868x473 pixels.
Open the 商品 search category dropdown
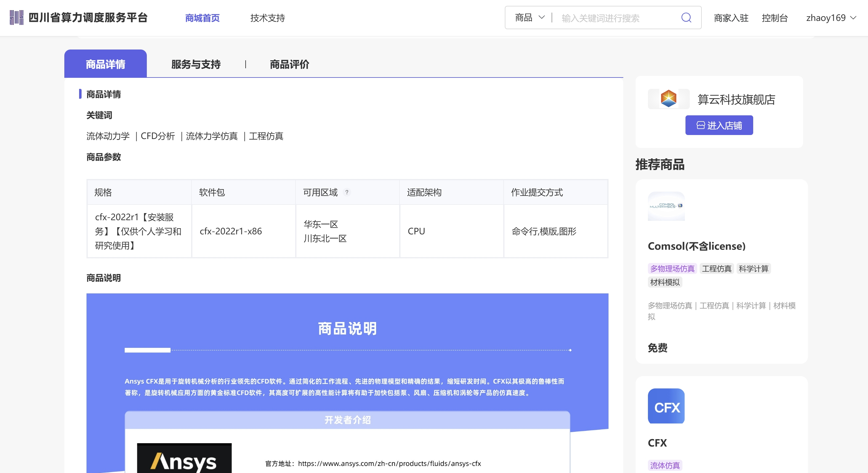point(530,18)
